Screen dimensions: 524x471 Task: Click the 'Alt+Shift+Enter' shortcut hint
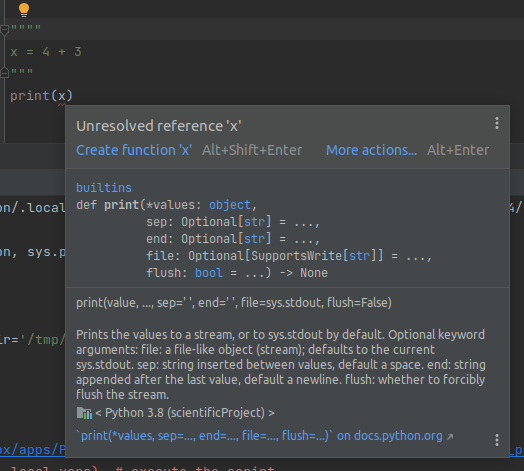(x=252, y=150)
